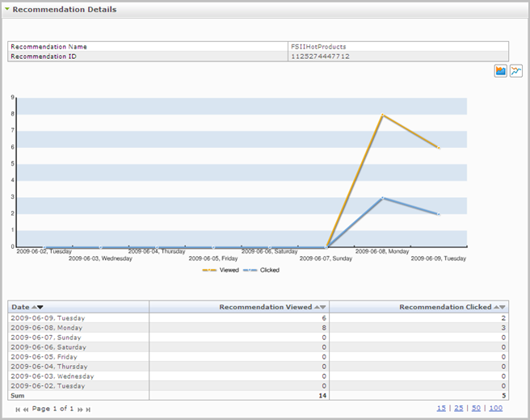
Task: Collapse the Recommendation Details panel
Action: (7, 9)
